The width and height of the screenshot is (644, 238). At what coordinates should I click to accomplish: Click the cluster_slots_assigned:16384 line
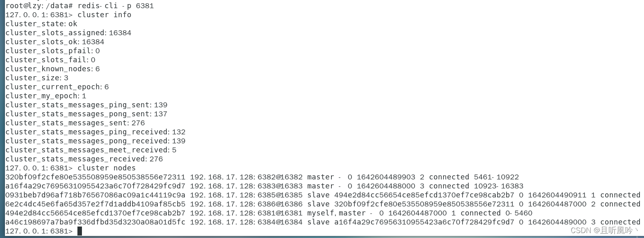(68, 33)
